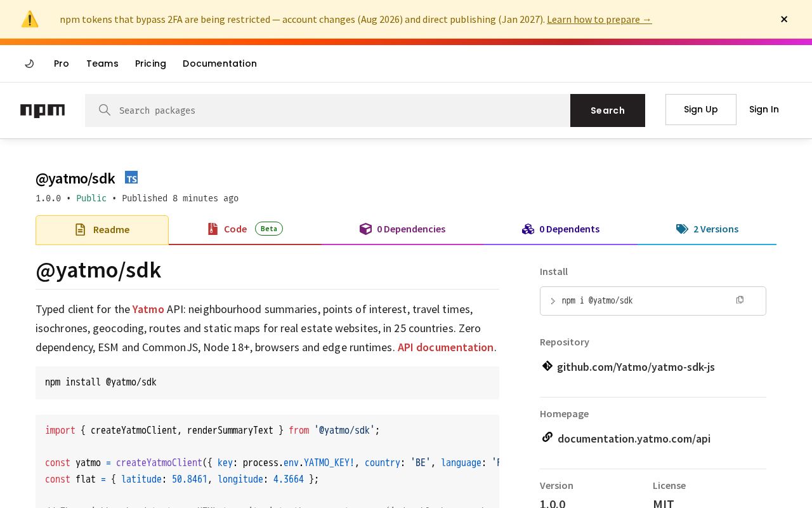The width and height of the screenshot is (812, 508).
Task: Click the Sign In link
Action: [x=764, y=109]
